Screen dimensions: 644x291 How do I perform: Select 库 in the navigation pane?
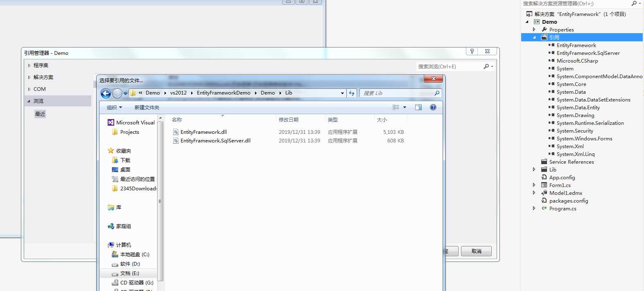click(115, 207)
